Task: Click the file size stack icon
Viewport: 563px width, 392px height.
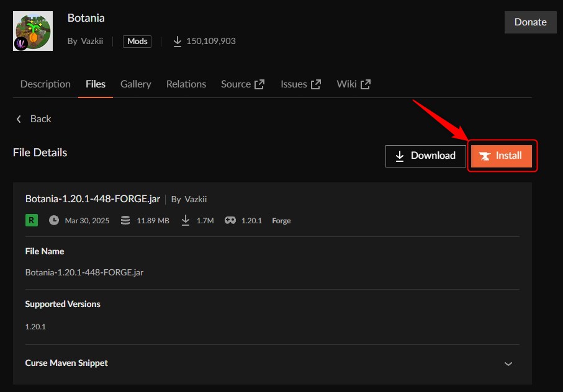Action: [125, 220]
